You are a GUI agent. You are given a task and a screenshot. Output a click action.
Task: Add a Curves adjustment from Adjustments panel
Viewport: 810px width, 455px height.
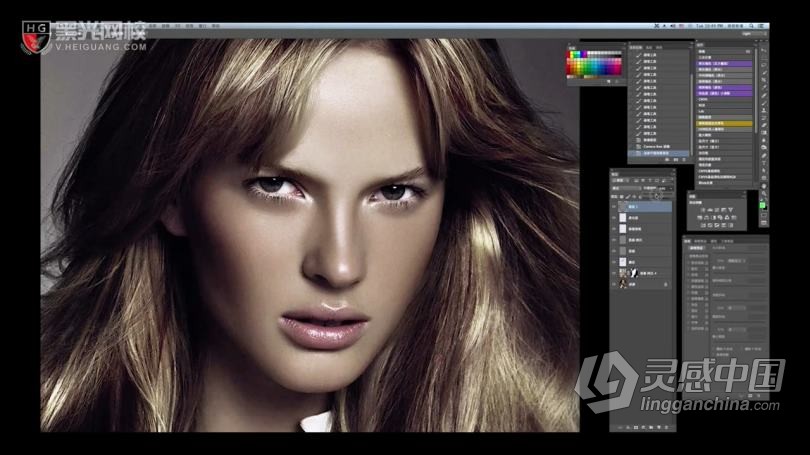[x=716, y=210]
